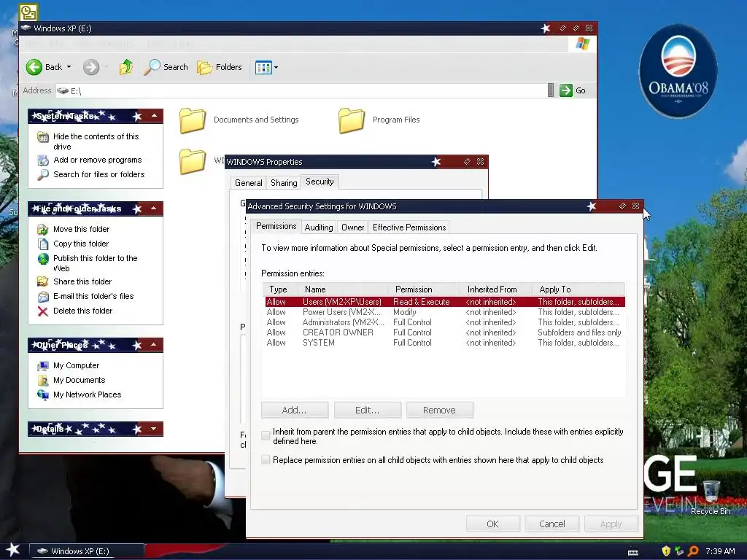Click the Remove button
Screen dimensions: 747x560
[440, 410]
